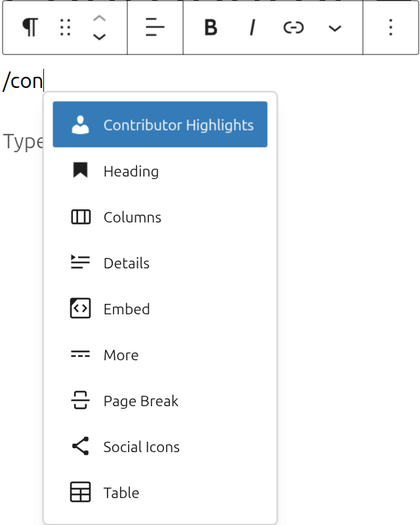Apply bold formatting

pos(210,28)
